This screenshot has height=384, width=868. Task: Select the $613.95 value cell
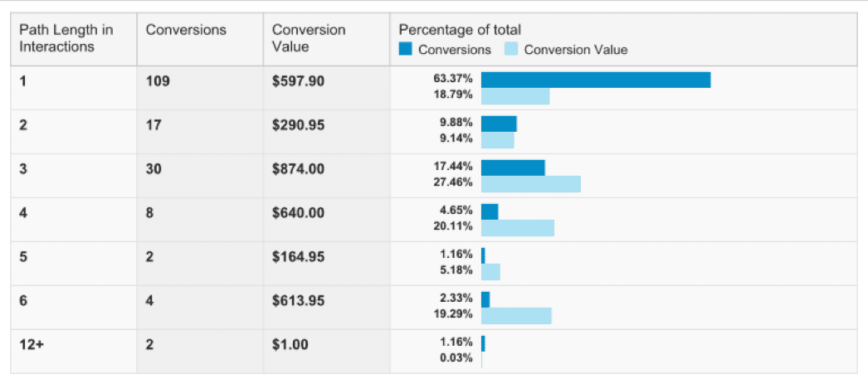coord(298,301)
